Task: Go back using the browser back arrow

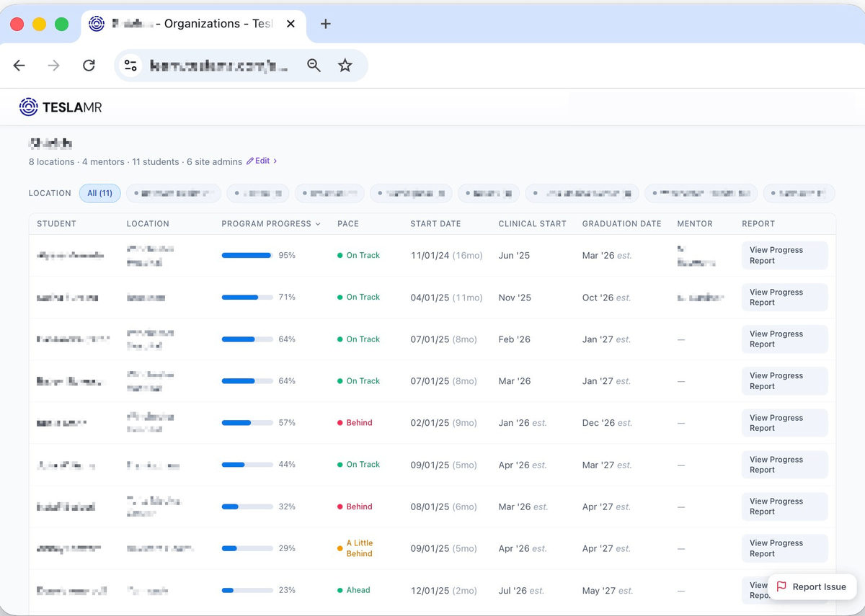Action: [x=19, y=65]
